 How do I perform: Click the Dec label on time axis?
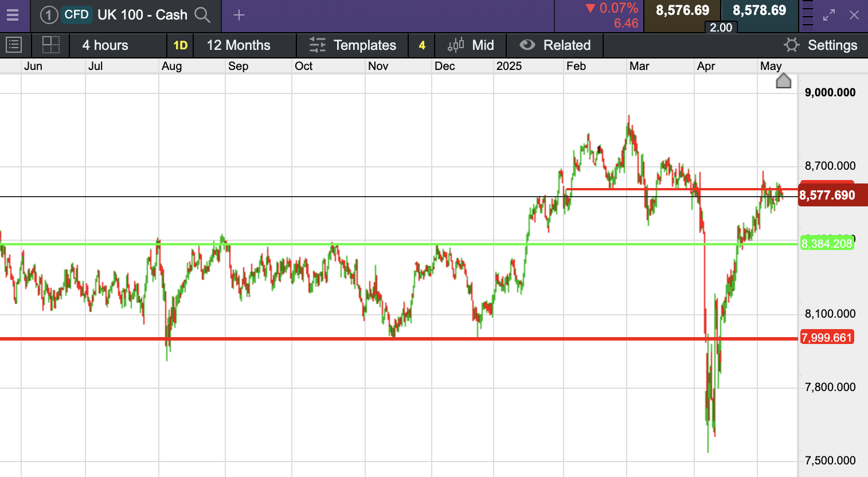pyautogui.click(x=445, y=66)
